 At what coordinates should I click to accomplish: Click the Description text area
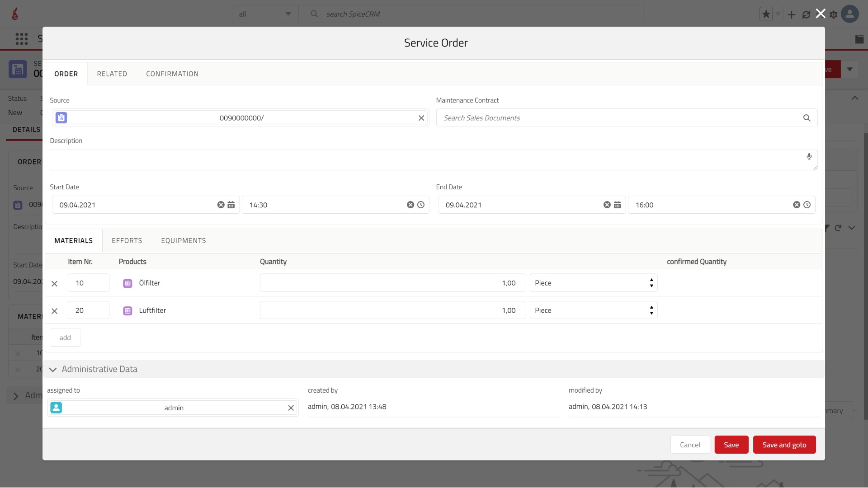[x=434, y=160]
